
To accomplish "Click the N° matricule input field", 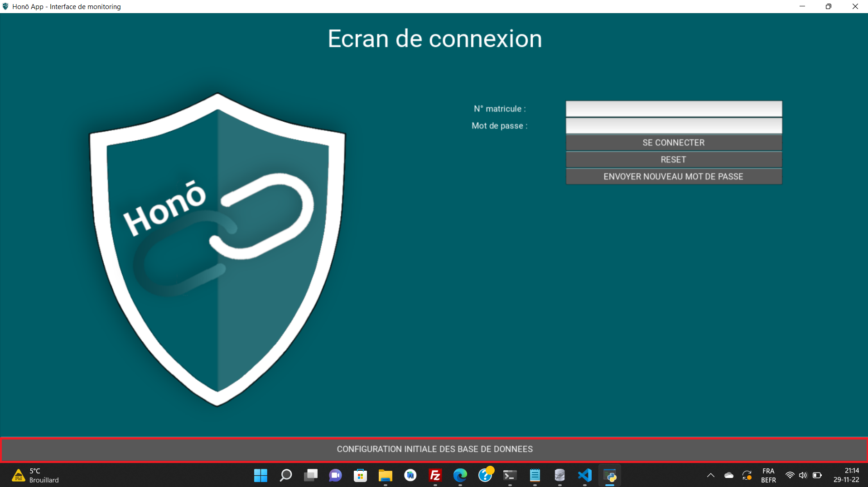I will [673, 109].
